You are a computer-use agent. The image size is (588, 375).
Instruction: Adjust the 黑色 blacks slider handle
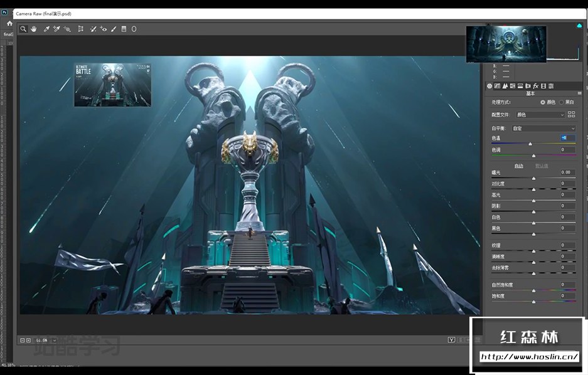pos(533,234)
